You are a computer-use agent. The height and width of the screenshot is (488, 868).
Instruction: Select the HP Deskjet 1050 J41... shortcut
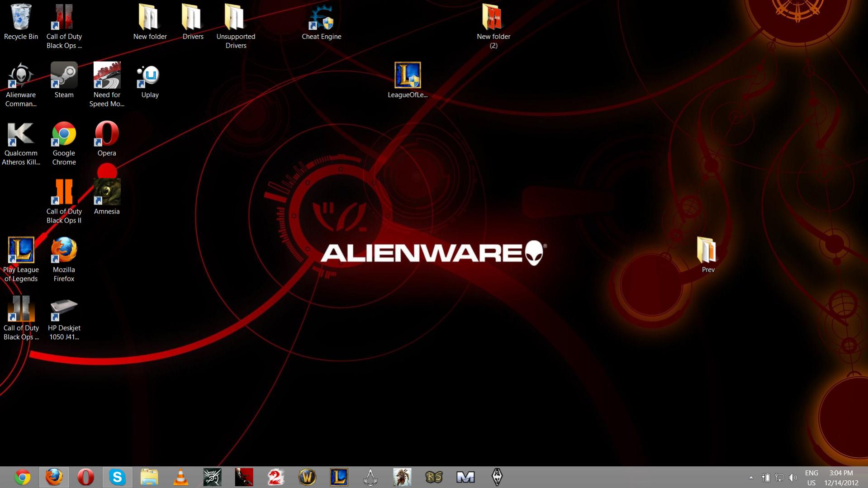[64, 318]
